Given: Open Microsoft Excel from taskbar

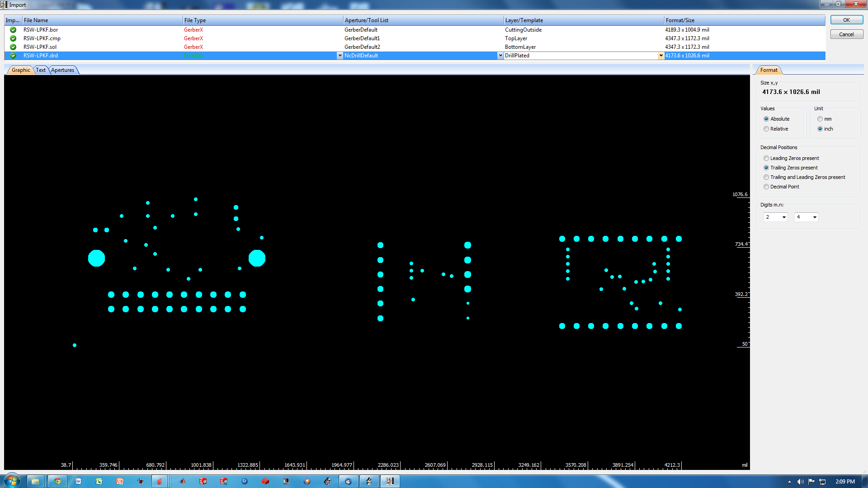Looking at the screenshot, I should 99,481.
